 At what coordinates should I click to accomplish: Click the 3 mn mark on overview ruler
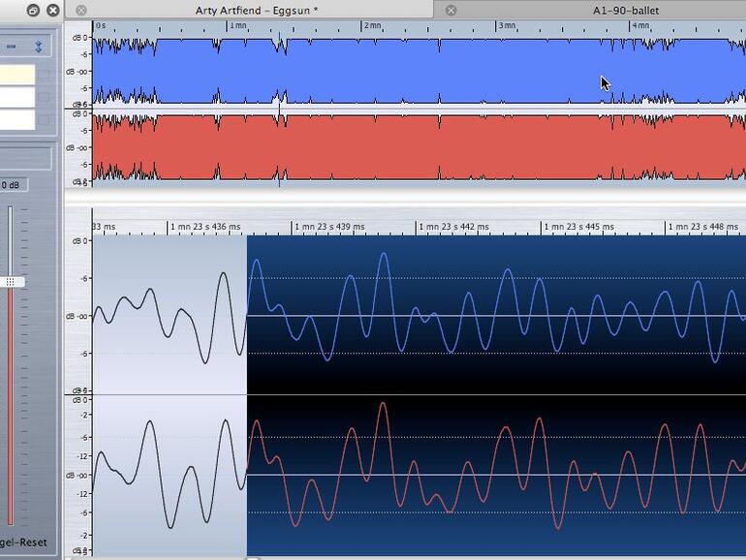tap(507, 26)
